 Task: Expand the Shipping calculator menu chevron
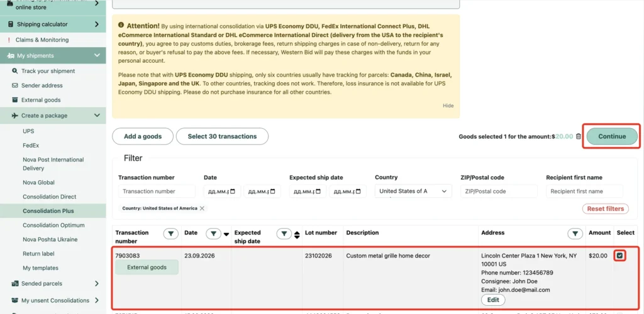tap(96, 24)
